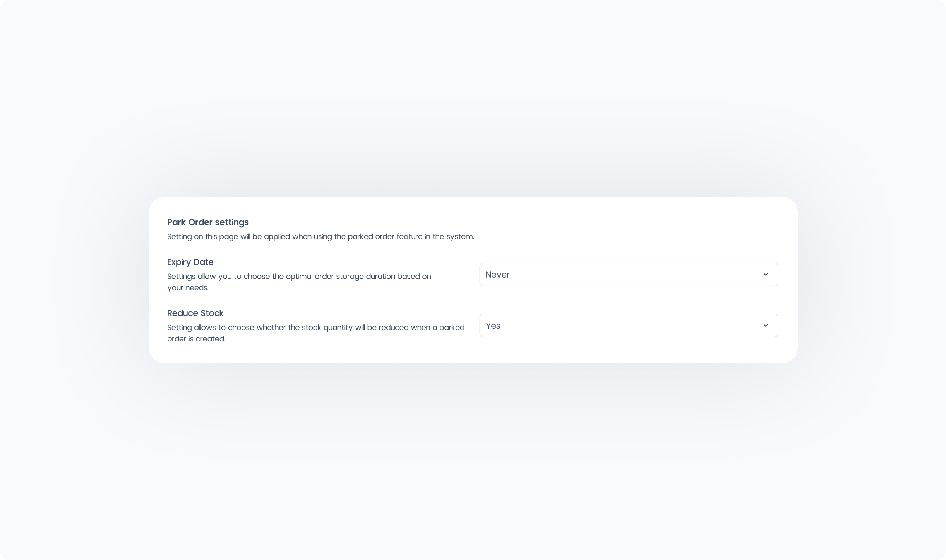The height and width of the screenshot is (560, 946).
Task: Click the words 'your needs.' under Expiry Date
Action: [188, 288]
